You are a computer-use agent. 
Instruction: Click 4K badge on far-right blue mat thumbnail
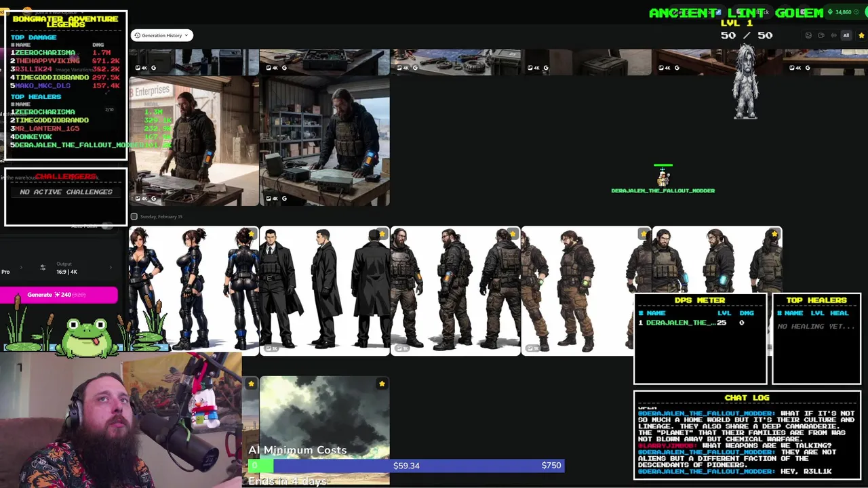(x=795, y=68)
